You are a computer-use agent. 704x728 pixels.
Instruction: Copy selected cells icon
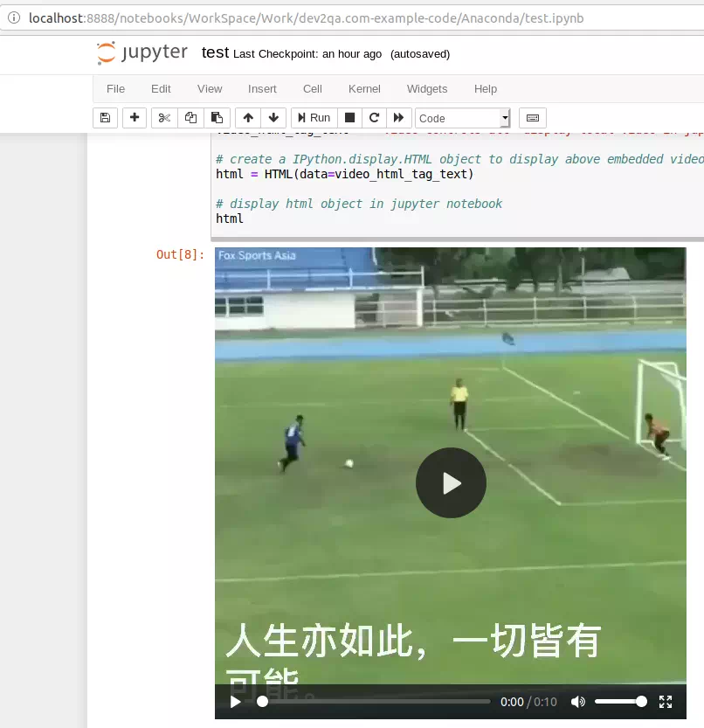[190, 118]
